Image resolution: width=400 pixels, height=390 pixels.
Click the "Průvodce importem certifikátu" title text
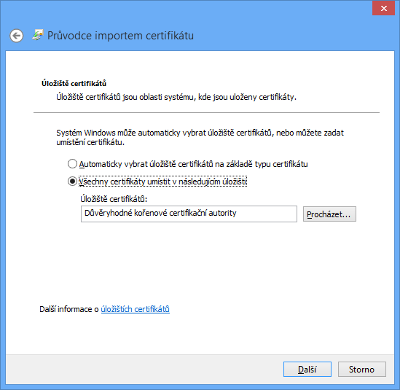click(x=120, y=35)
